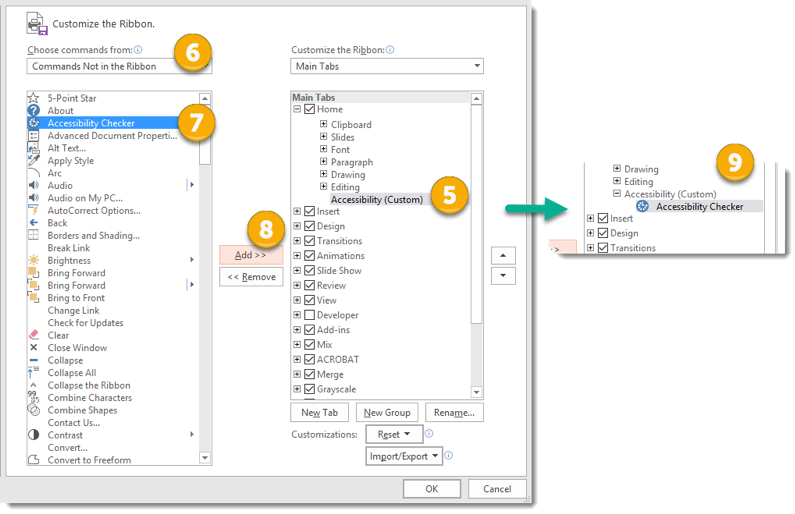Viewport: 795px width, 514px height.
Task: Expand the Clipboard group in Home
Action: [323, 124]
